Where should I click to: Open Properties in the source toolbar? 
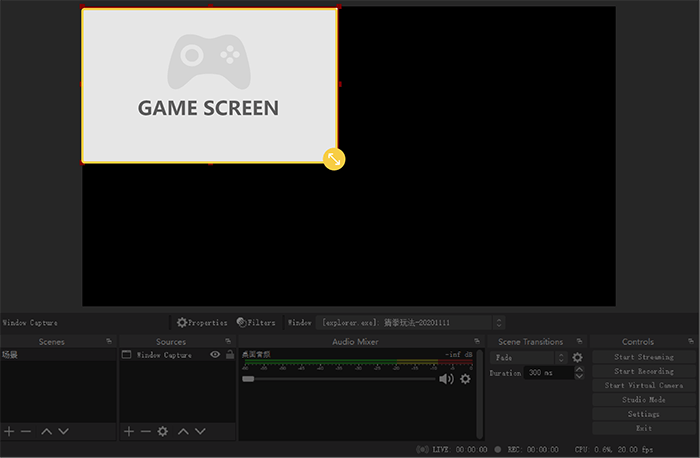(x=202, y=323)
